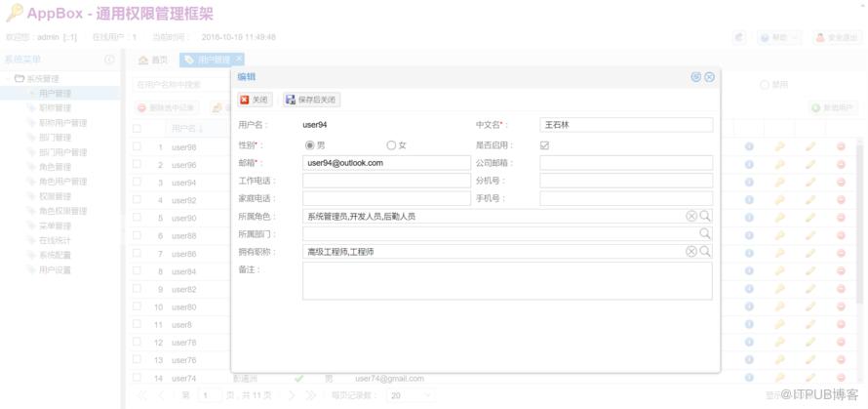The height and width of the screenshot is (409, 868).
Task: Open 用户管理 in the sidebar tree
Action: click(55, 93)
